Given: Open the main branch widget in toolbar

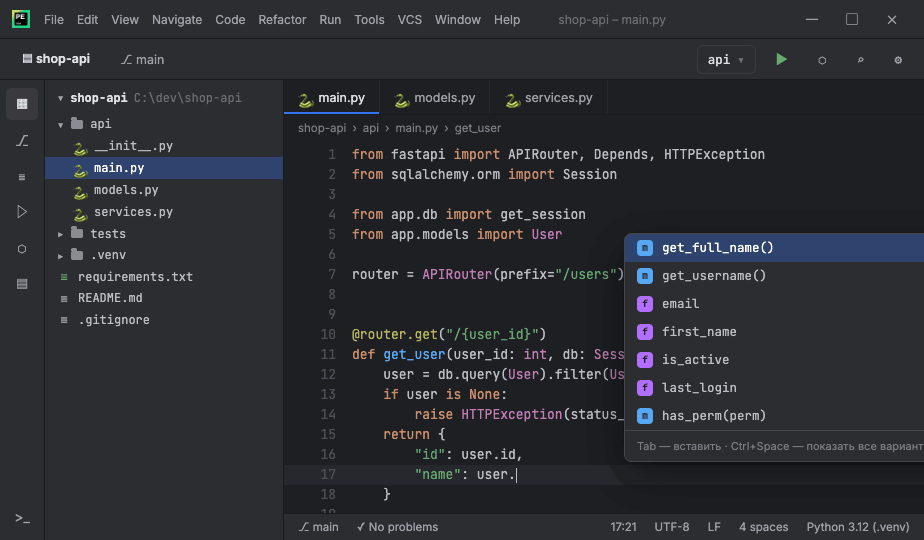Looking at the screenshot, I should point(143,60).
